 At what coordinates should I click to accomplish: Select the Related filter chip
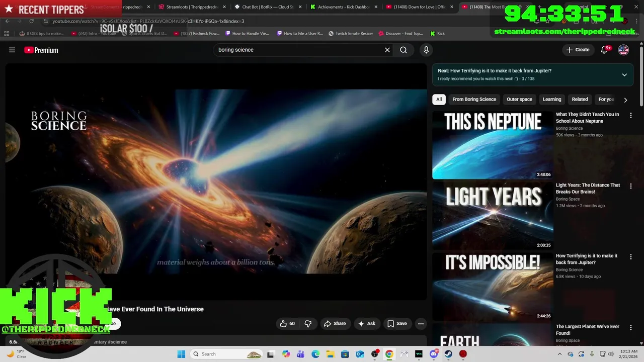click(580, 99)
